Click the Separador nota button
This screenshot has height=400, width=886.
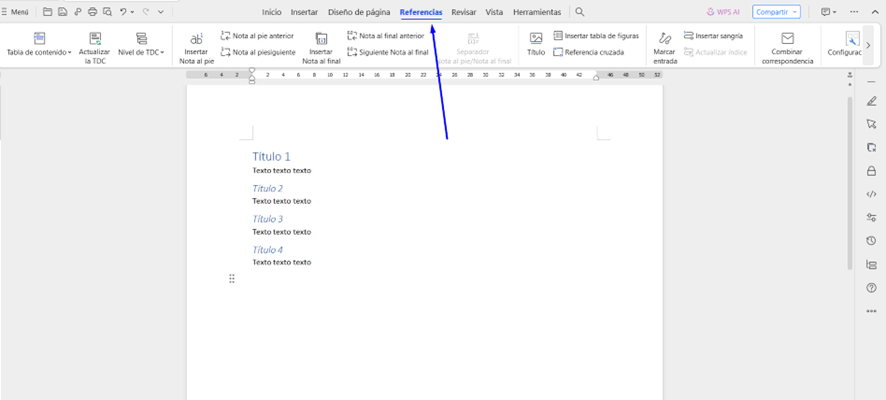tap(474, 47)
